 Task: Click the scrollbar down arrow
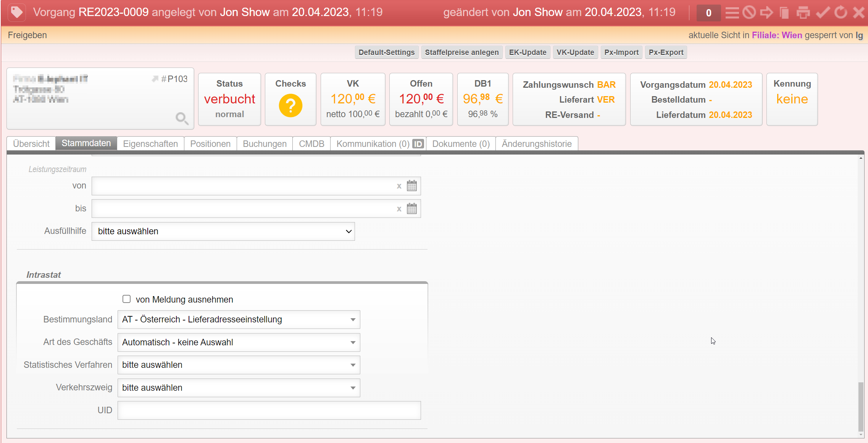tap(861, 434)
